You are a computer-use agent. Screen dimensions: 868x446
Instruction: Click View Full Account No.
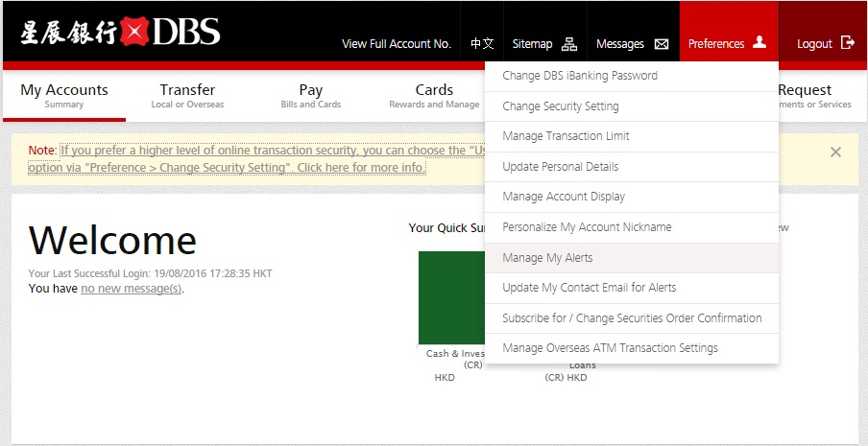click(397, 44)
